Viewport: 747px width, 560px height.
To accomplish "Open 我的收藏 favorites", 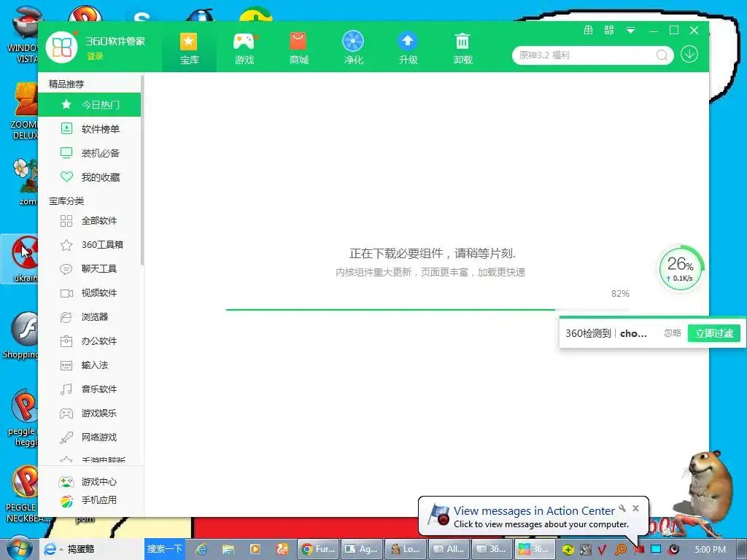I will [90, 177].
